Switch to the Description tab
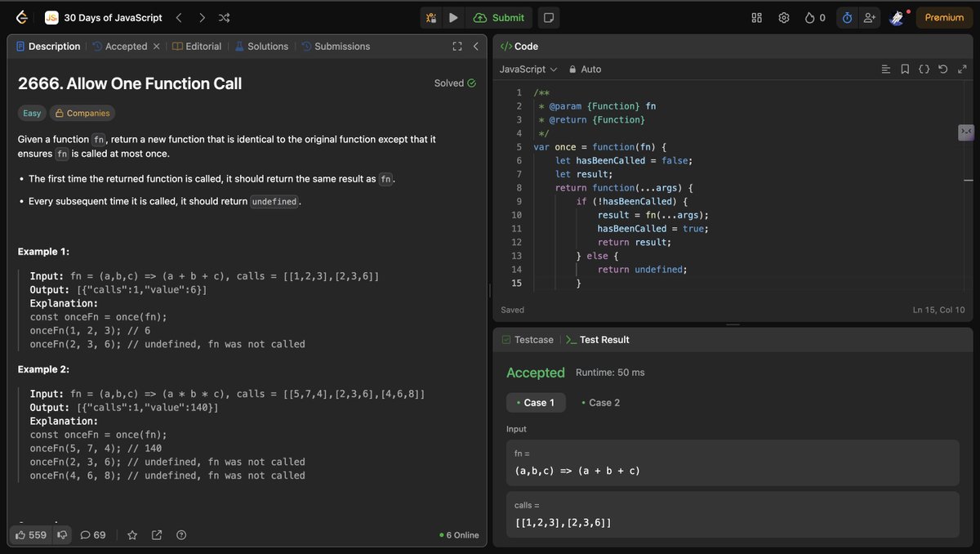Image resolution: width=980 pixels, height=554 pixels. point(47,47)
